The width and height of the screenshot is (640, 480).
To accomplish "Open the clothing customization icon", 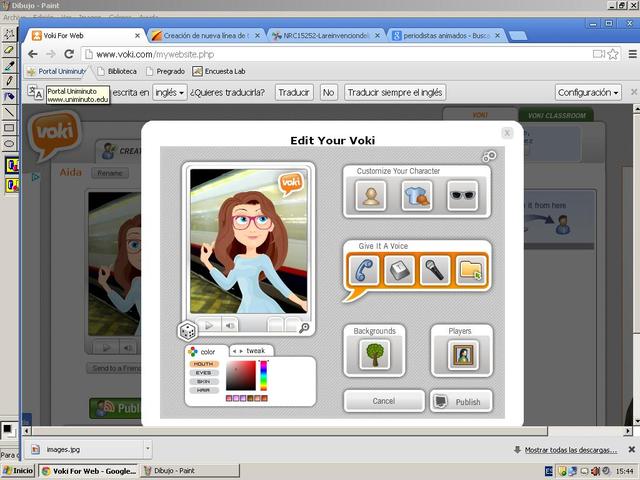I will 417,196.
